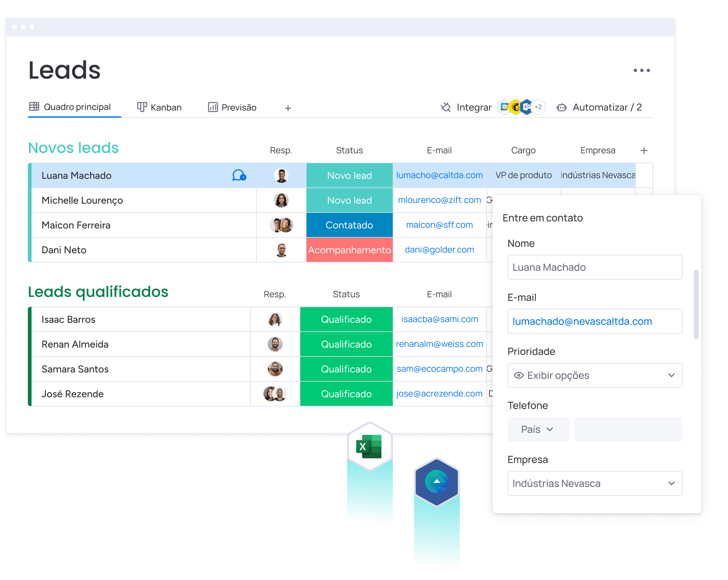Screen dimensions: 728x580
Task: Click the Nome input field
Action: click(595, 267)
